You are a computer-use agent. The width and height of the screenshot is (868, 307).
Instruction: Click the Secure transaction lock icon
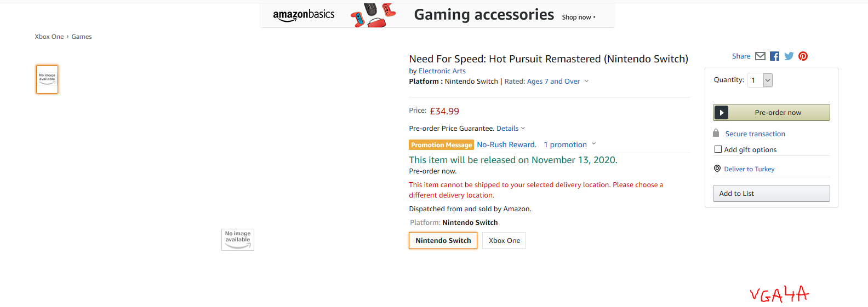coord(716,133)
